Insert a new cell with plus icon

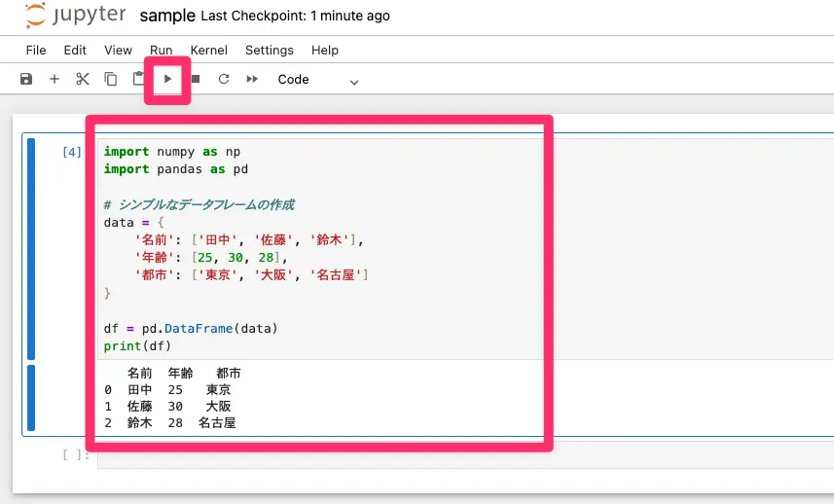click(54, 79)
